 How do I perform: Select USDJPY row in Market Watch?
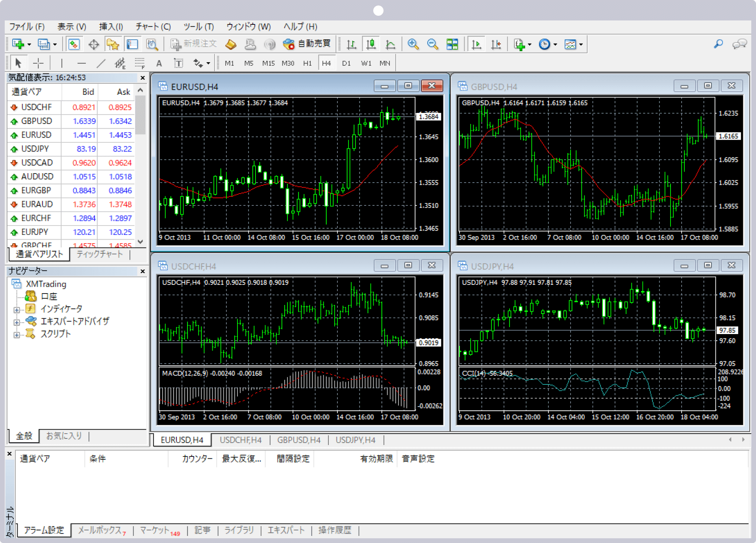tap(71, 149)
